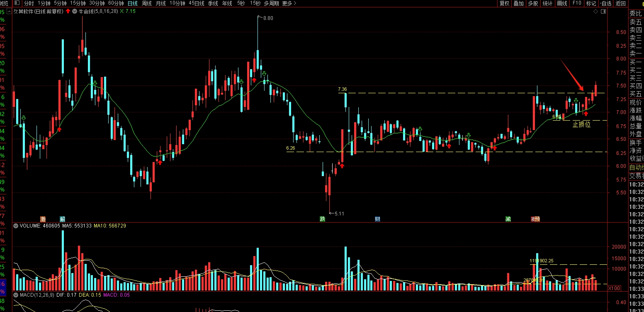This screenshot has height=312, width=644.
Task: Click the -自选 watchlist button
Action: (x=606, y=3)
